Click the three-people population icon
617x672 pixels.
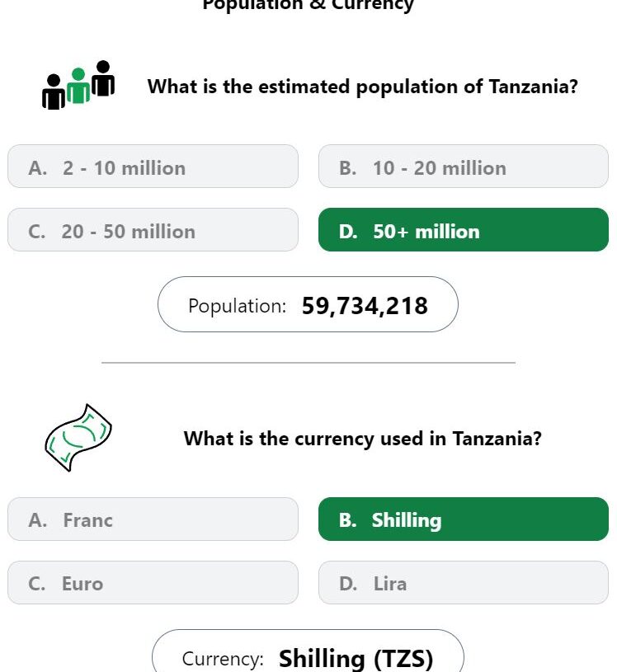(x=78, y=85)
